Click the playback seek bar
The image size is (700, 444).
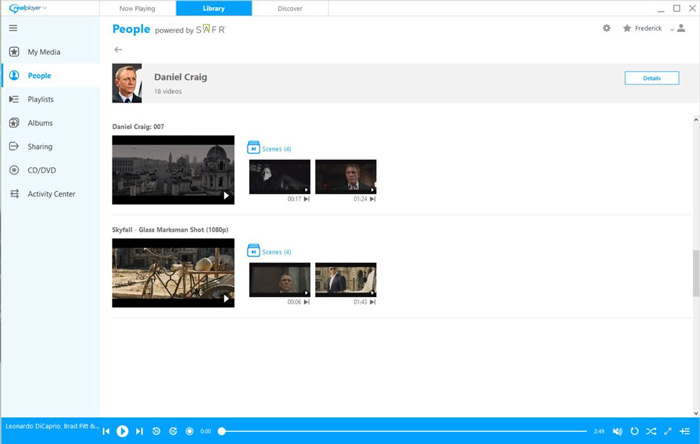[x=400, y=431]
